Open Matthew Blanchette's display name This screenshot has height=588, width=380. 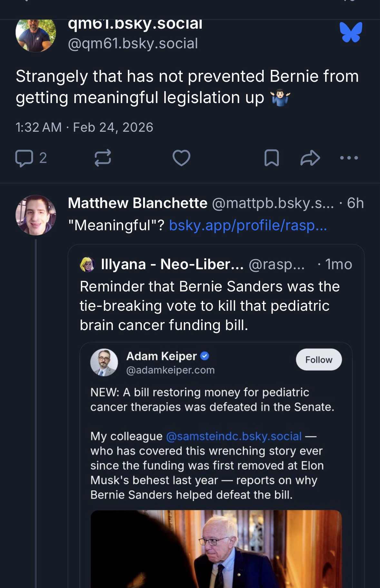tap(138, 203)
